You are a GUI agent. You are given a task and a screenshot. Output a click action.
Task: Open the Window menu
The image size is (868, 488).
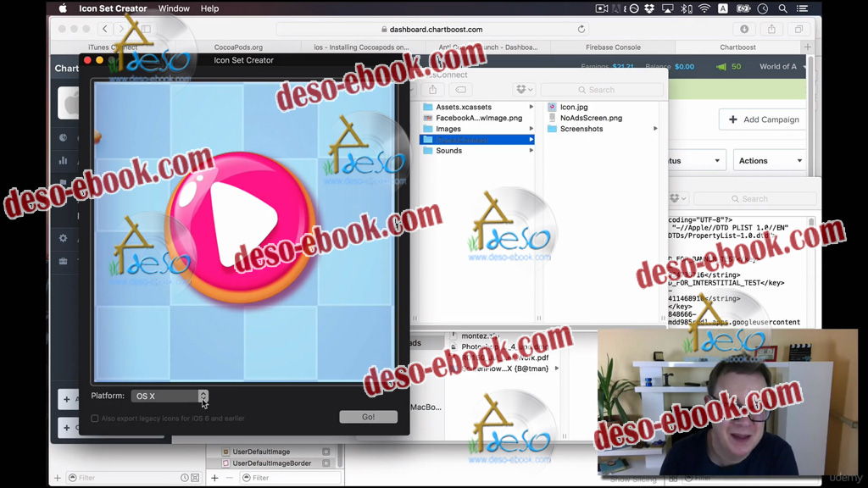tap(174, 8)
